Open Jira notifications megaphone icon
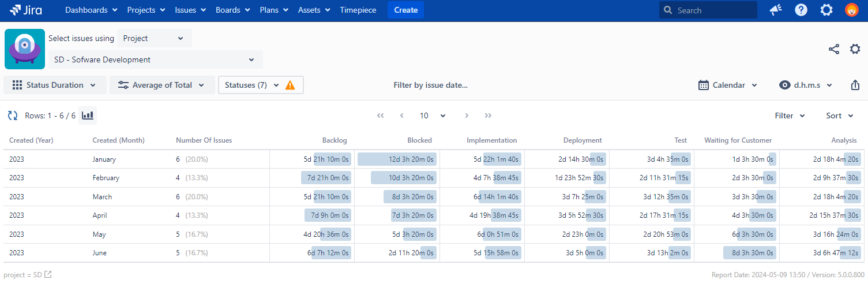Screen dimensions: 868x283 [776, 10]
